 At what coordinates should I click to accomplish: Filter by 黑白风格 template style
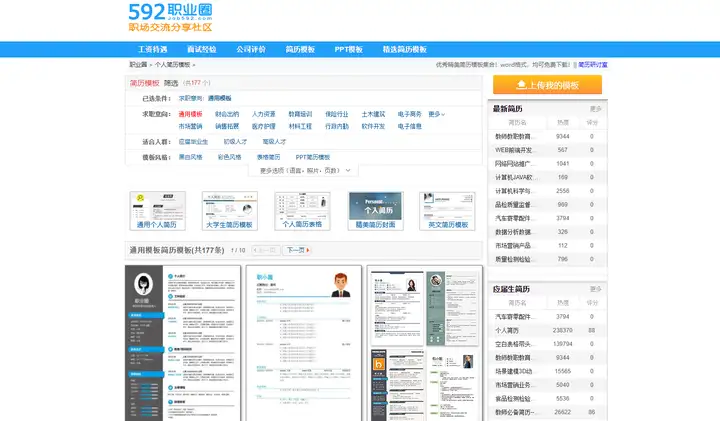190,157
